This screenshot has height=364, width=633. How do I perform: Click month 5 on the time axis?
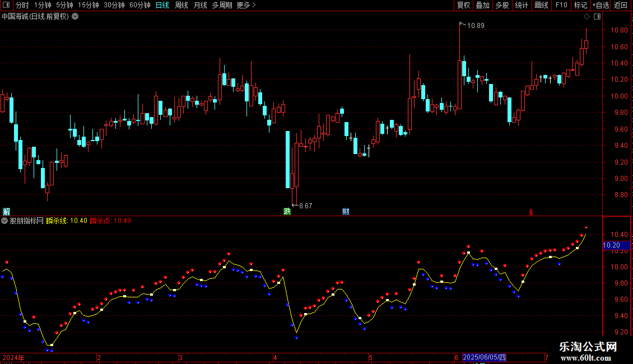[370, 357]
